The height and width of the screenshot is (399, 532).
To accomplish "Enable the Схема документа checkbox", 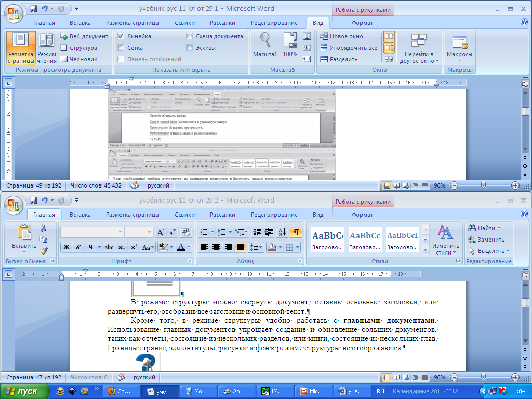I will pos(189,36).
